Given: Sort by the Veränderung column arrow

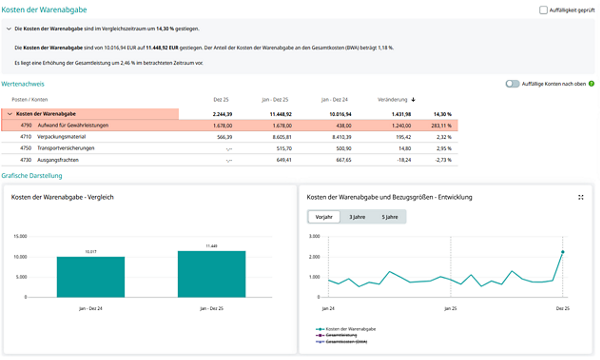Looking at the screenshot, I should tap(413, 100).
